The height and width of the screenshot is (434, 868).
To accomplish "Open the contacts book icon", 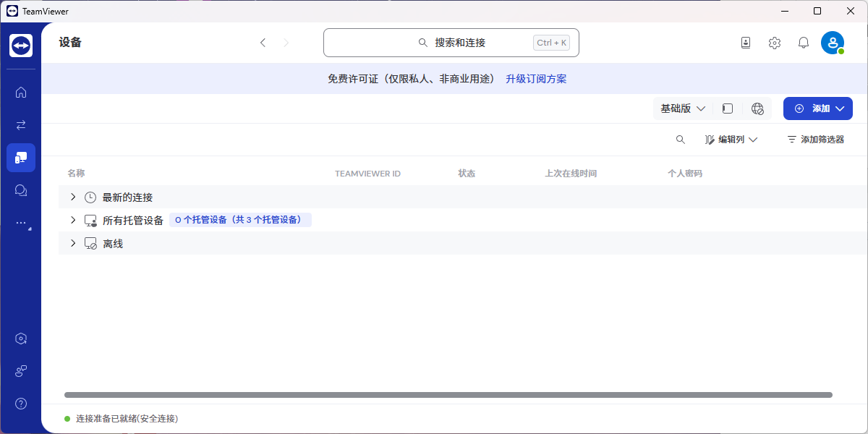I will pos(746,43).
